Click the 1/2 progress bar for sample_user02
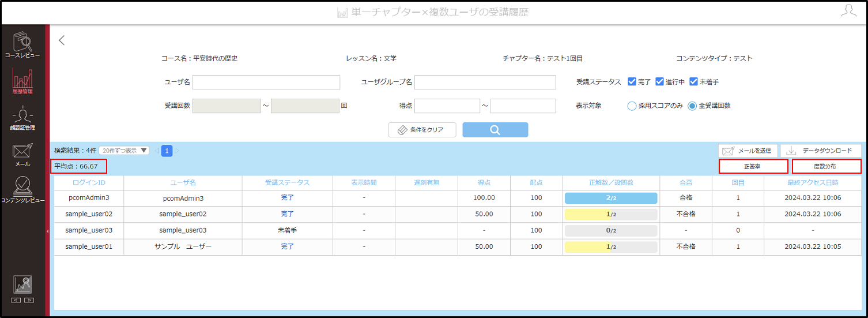The image size is (868, 318). pyautogui.click(x=611, y=214)
